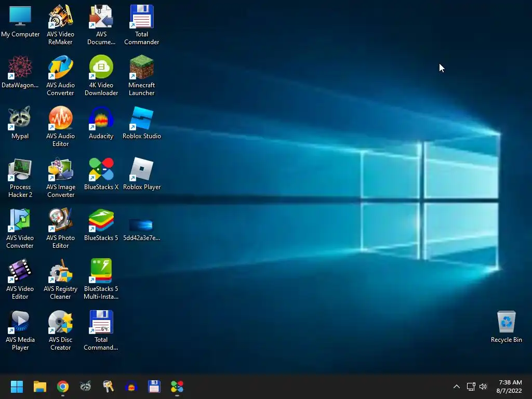Screen dimensions: 532x399
Task: Open network status in system tray
Action: (x=471, y=387)
